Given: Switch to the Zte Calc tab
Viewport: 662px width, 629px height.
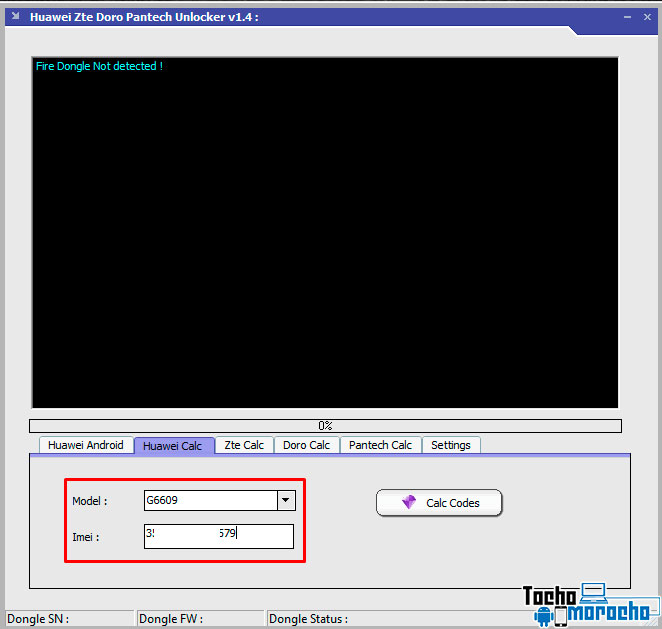Looking at the screenshot, I should point(244,445).
